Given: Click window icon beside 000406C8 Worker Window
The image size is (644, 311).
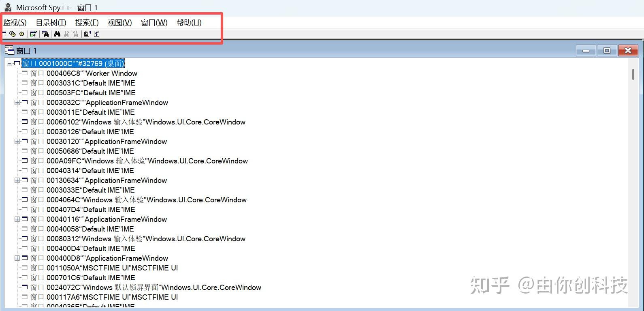Looking at the screenshot, I should pos(25,73).
